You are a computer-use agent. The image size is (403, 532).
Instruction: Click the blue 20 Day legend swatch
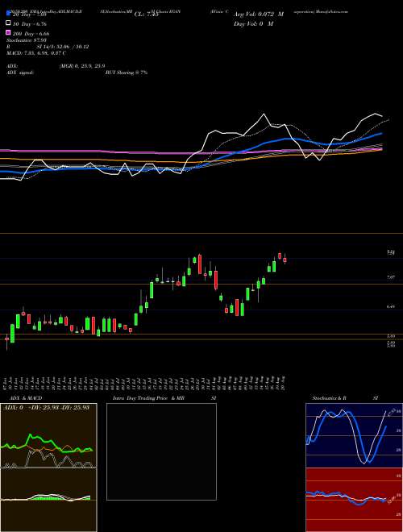pos(8,15)
